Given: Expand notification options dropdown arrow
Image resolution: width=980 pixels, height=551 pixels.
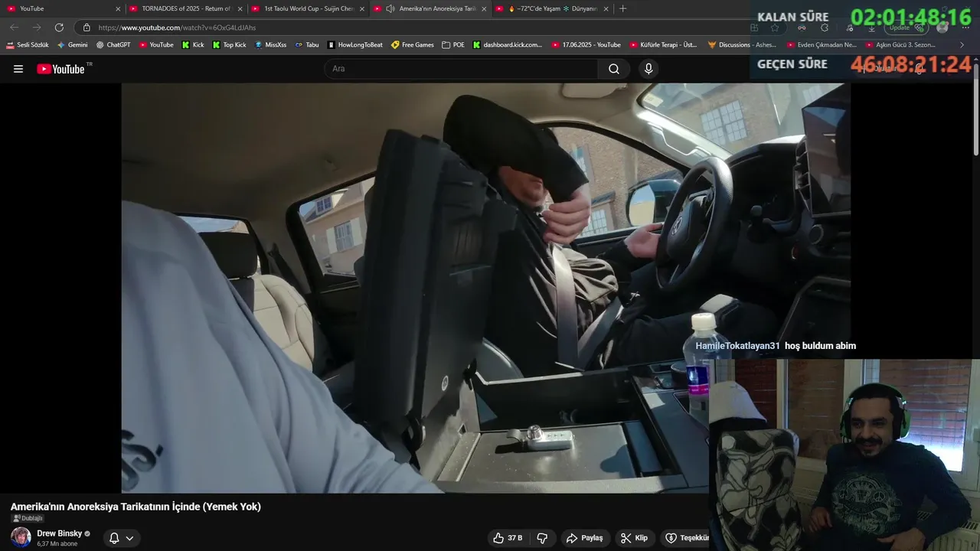Looking at the screenshot, I should 129,538.
